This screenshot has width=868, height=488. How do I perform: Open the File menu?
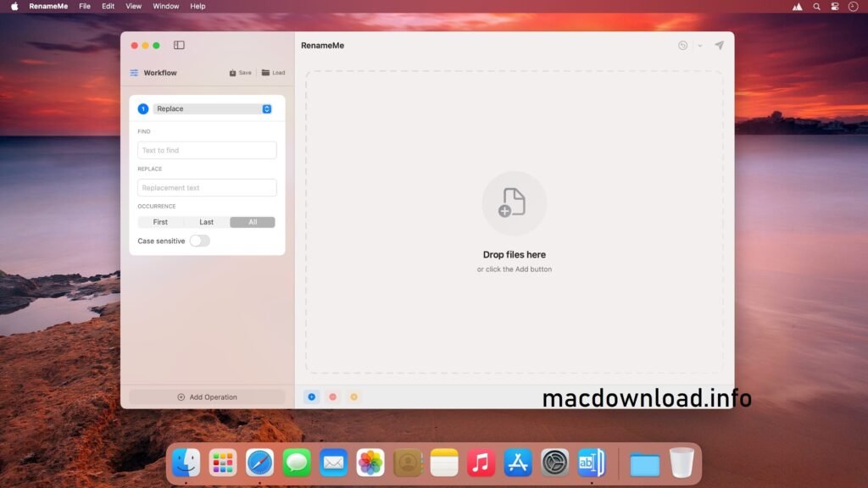tap(84, 6)
